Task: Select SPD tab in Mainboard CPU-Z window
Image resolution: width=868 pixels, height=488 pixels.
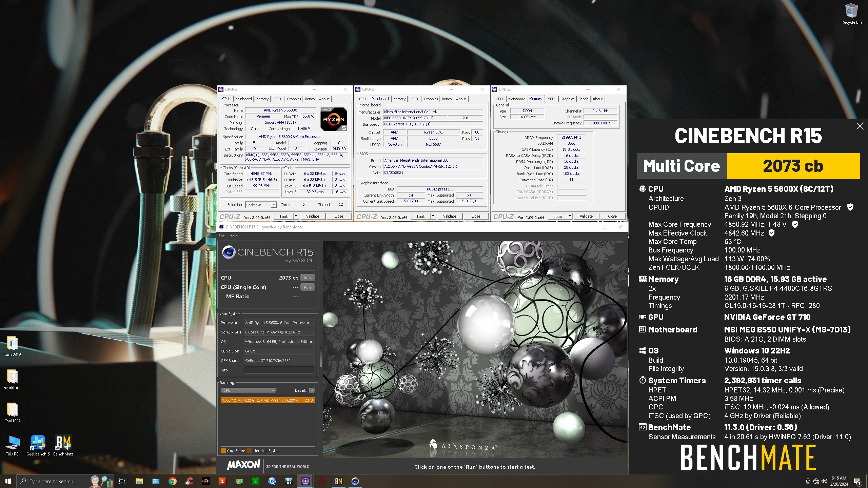Action: pyautogui.click(x=414, y=99)
